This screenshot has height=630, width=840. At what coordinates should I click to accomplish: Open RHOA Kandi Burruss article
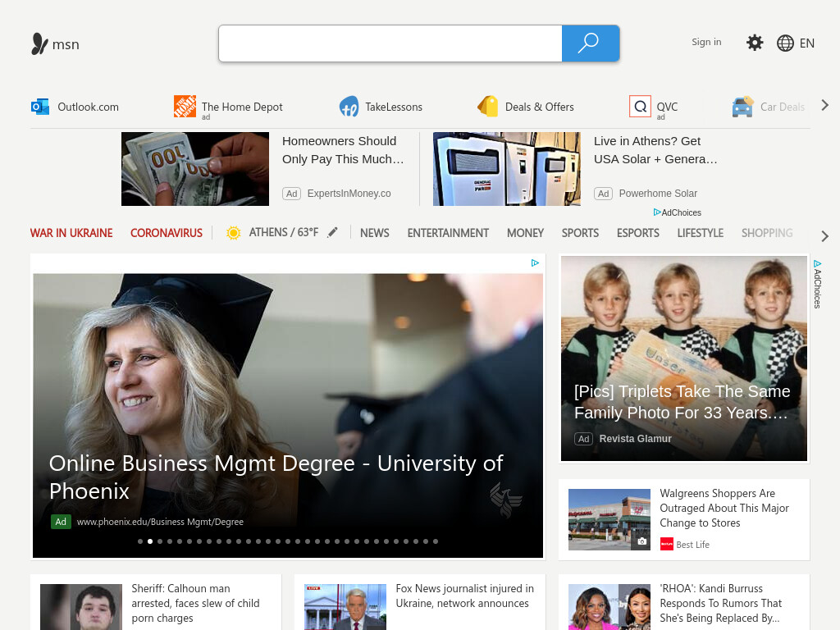tap(720, 603)
